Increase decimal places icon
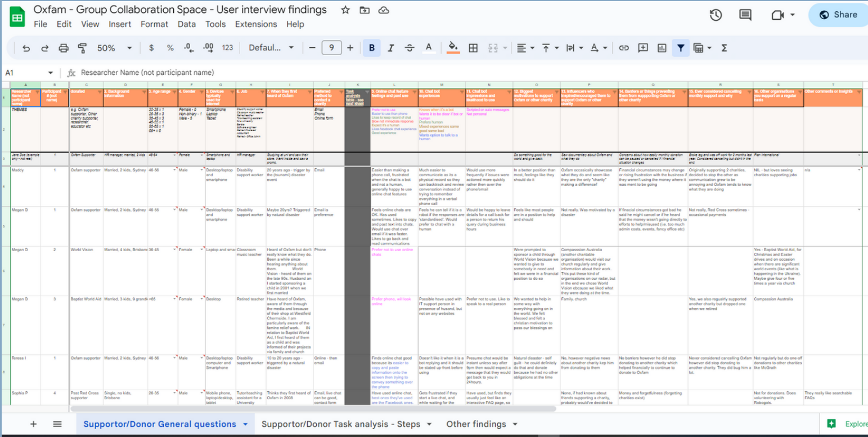The width and height of the screenshot is (868, 437). pos(208,48)
